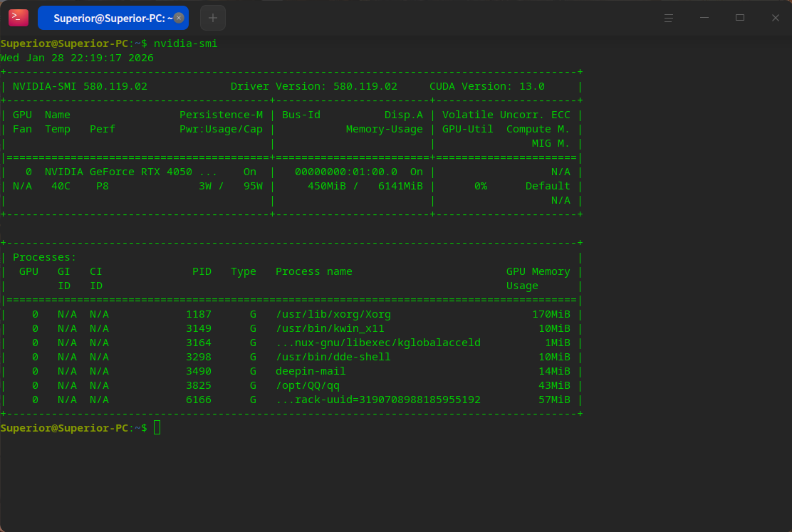Click the typed nvidia-smi command text
Viewport: 792px width, 532px height.
pos(186,43)
